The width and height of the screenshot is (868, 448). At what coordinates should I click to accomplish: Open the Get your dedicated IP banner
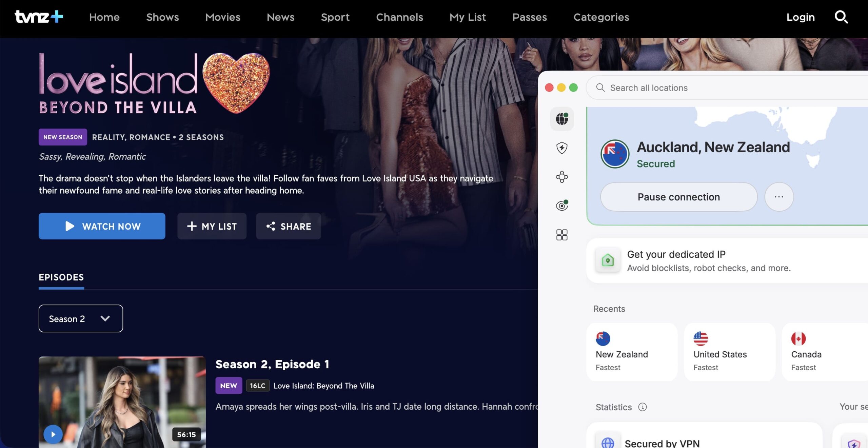point(727,260)
